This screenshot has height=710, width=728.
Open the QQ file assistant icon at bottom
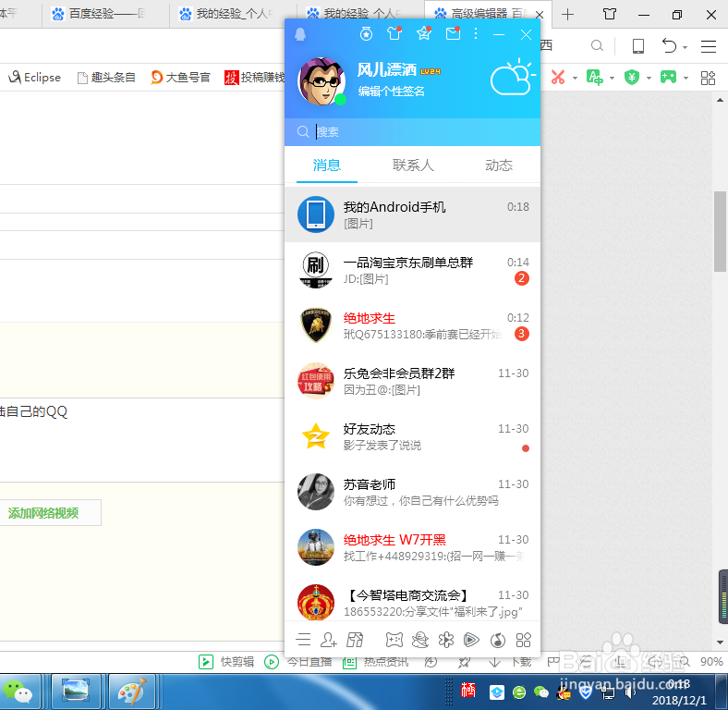pyautogui.click(x=355, y=640)
